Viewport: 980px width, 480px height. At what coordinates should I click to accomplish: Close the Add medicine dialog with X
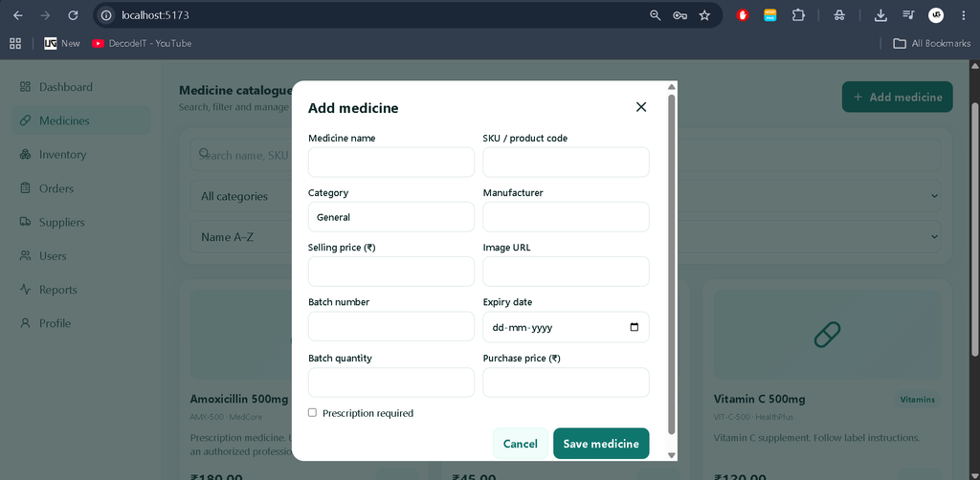tap(640, 107)
